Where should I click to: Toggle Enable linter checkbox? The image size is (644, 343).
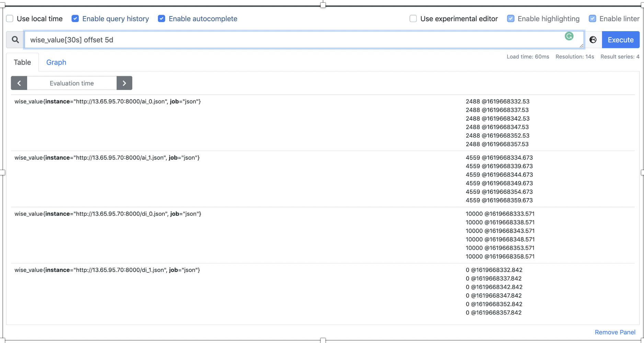point(592,19)
